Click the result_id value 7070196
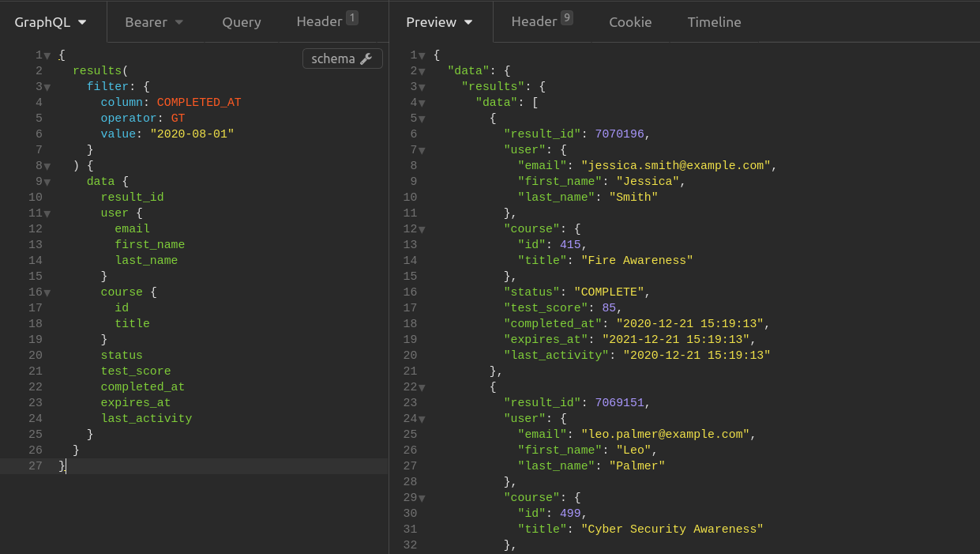 coord(621,134)
